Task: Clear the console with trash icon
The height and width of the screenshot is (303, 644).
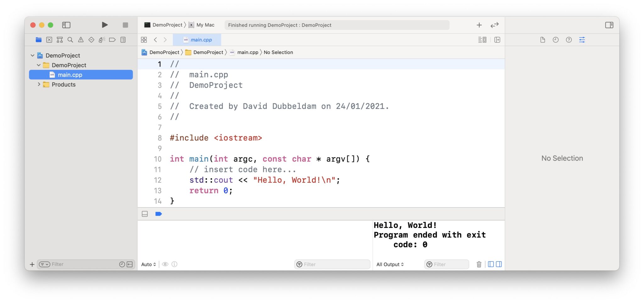Action: 479,264
